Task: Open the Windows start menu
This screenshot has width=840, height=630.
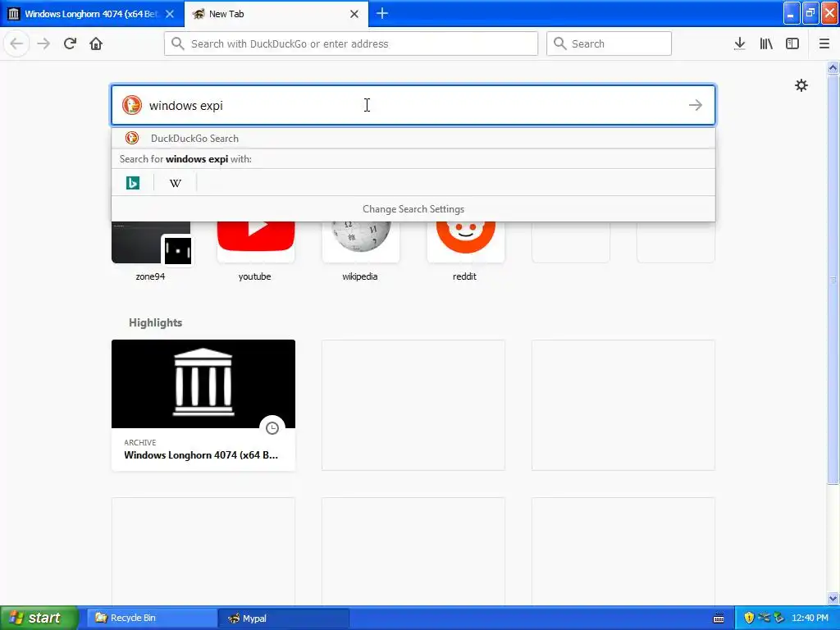Action: [x=39, y=618]
